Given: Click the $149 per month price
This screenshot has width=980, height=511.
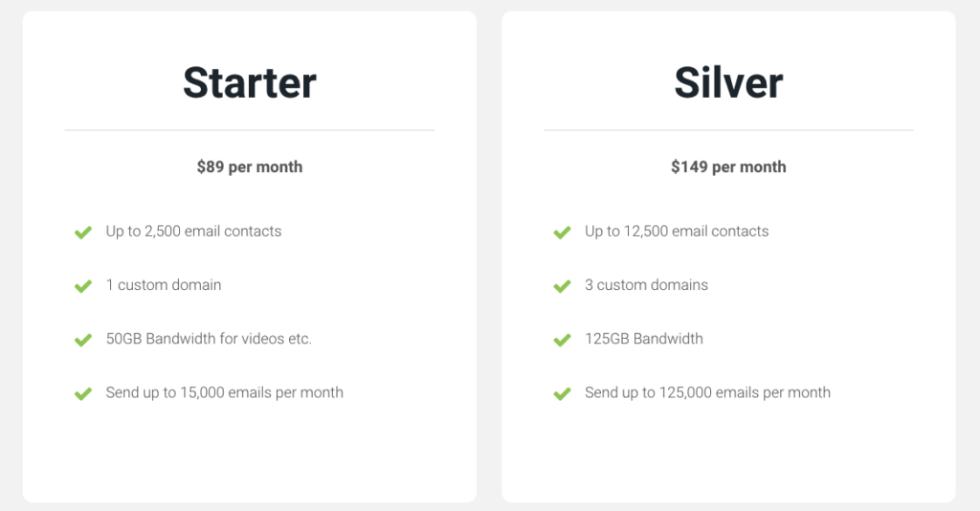Looking at the screenshot, I should pos(728,167).
